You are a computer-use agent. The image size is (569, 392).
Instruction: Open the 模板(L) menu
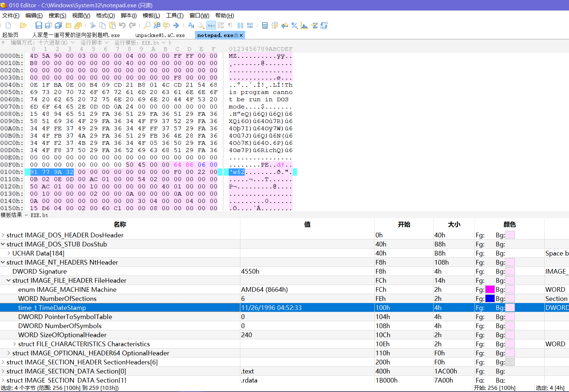pos(151,15)
